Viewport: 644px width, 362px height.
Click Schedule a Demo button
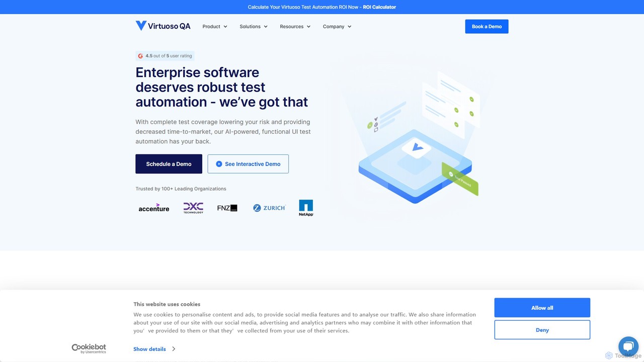pos(169,164)
